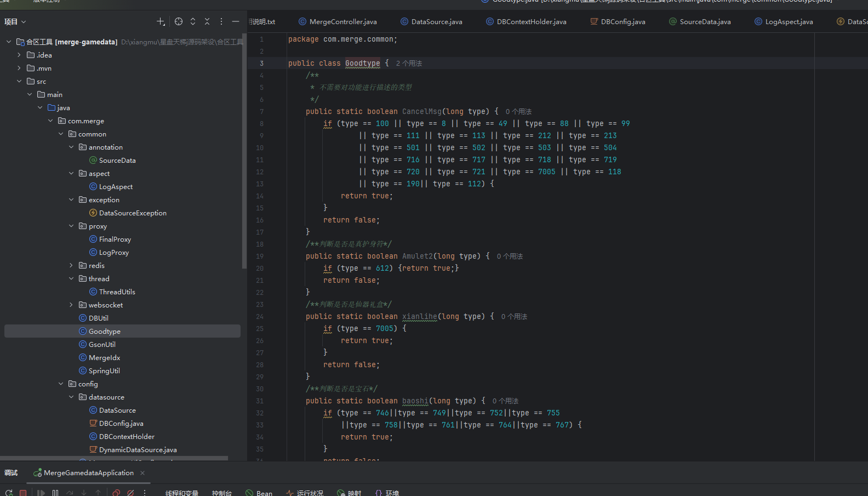Click the DynamicDataSource.java file icon in tree
Image resolution: width=868 pixels, height=496 pixels.
(x=93, y=449)
